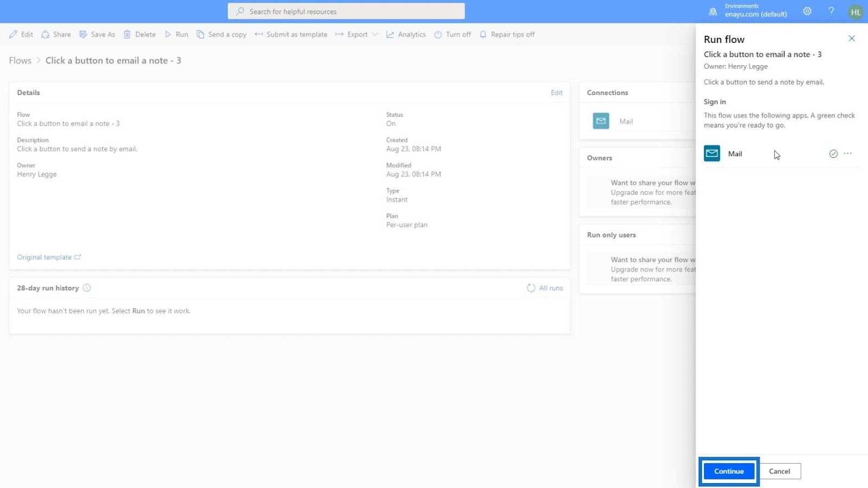Open the enayu.com environment selector
This screenshot has height=488, width=868.
(x=756, y=14)
